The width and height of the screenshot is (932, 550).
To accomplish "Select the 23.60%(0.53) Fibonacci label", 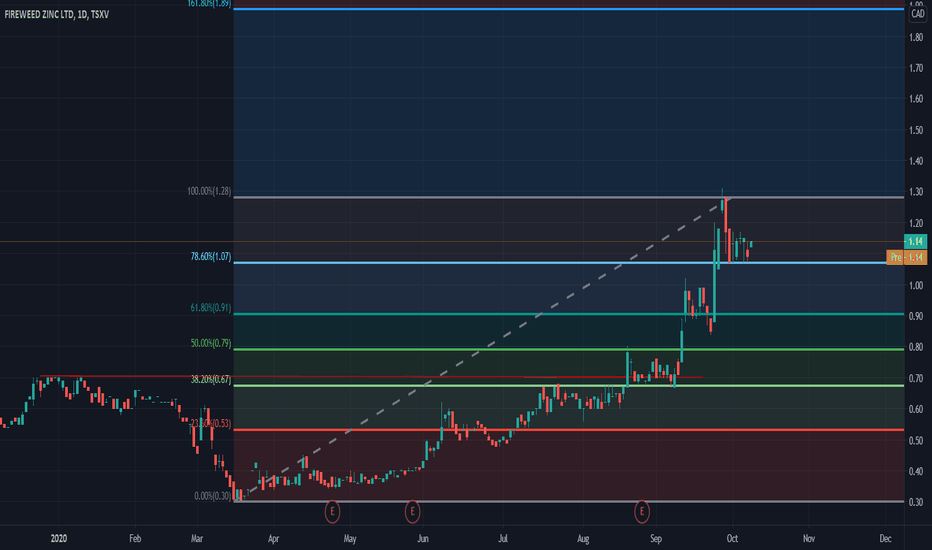I will click(x=210, y=424).
